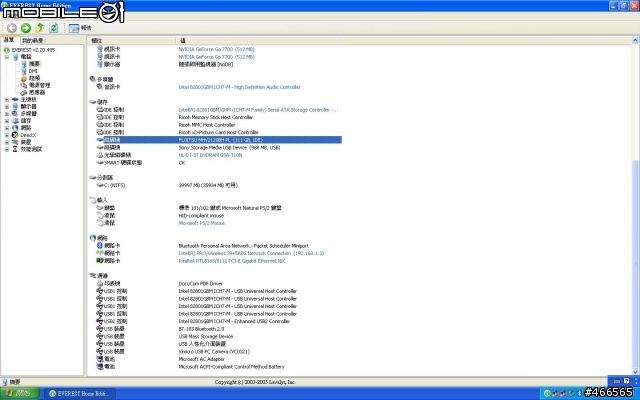Click the Bluetooth icon in the Personal Area Network row
This screenshot has height=400, width=640.
click(x=100, y=245)
